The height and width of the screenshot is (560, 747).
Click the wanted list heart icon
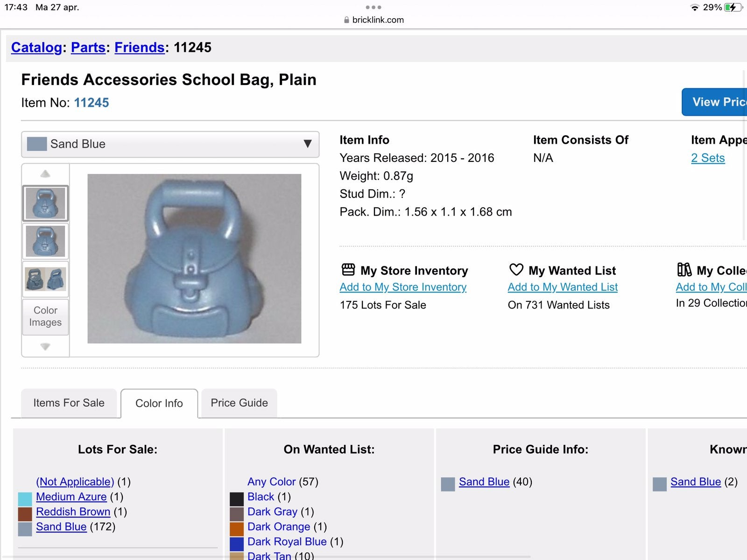click(x=516, y=270)
